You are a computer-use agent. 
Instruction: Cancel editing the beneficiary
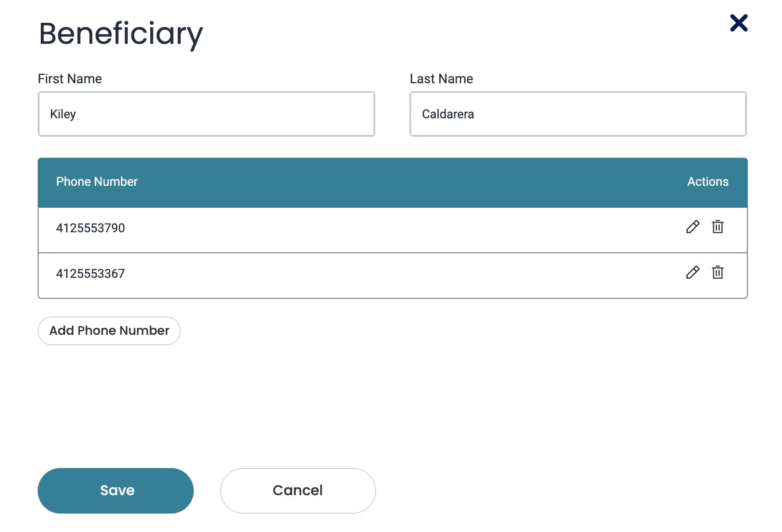pos(298,491)
